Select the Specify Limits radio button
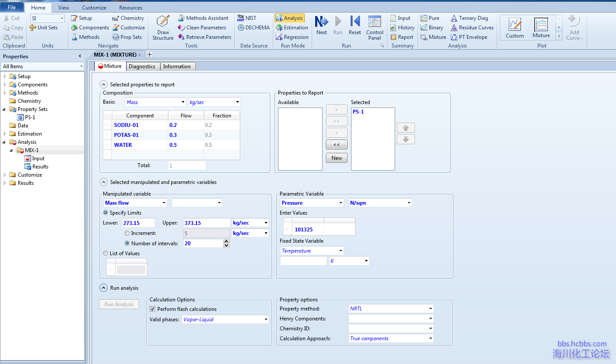Image resolution: width=616 pixels, height=364 pixels. pos(106,213)
